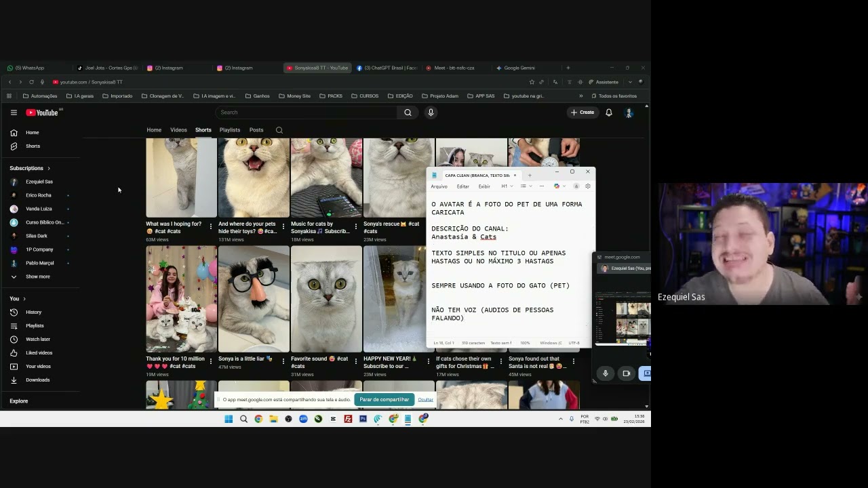The width and height of the screenshot is (868, 488).
Task: Switch to the channel Posts tab
Action: tap(256, 130)
